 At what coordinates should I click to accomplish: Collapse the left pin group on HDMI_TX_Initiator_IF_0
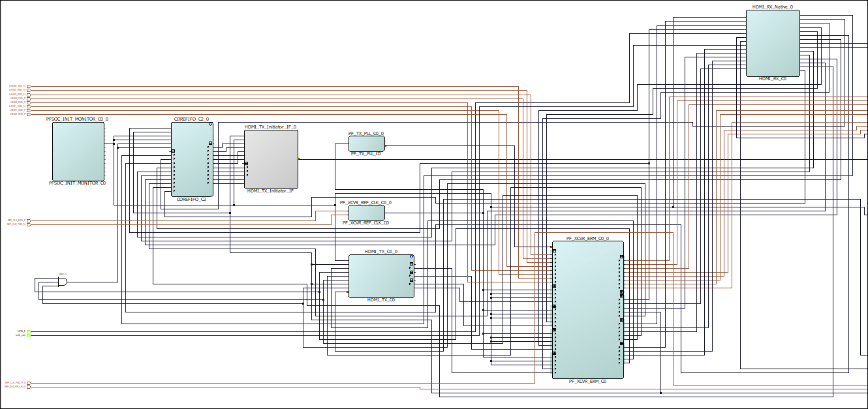click(x=247, y=164)
